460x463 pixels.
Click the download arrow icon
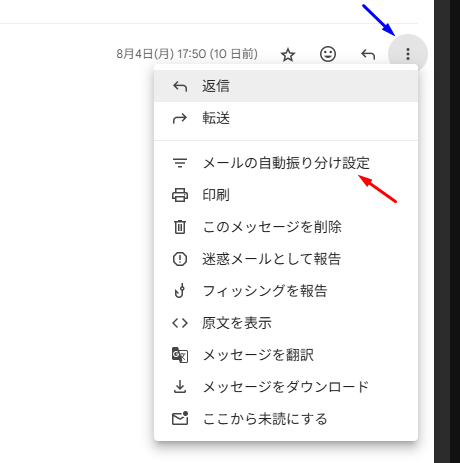pos(180,387)
